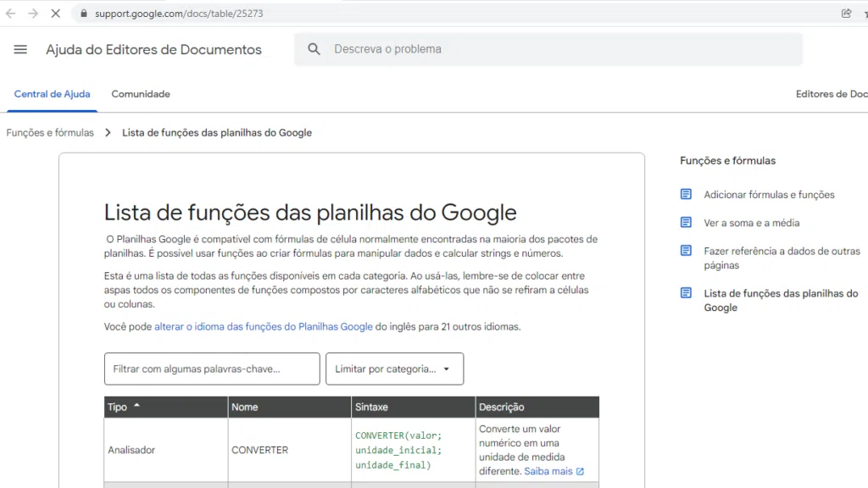Toggle sort order with the "Tipo" column arrow

tap(137, 407)
